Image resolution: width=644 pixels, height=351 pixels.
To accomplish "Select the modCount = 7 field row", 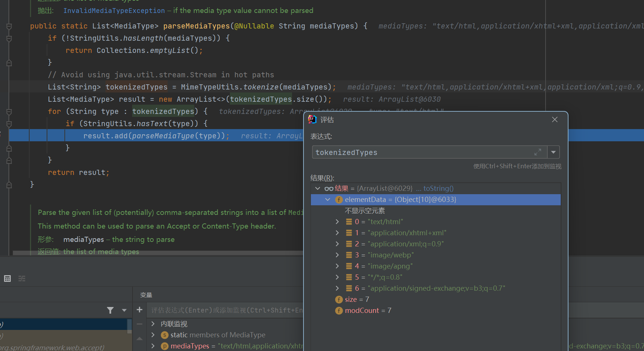I will (x=436, y=310).
